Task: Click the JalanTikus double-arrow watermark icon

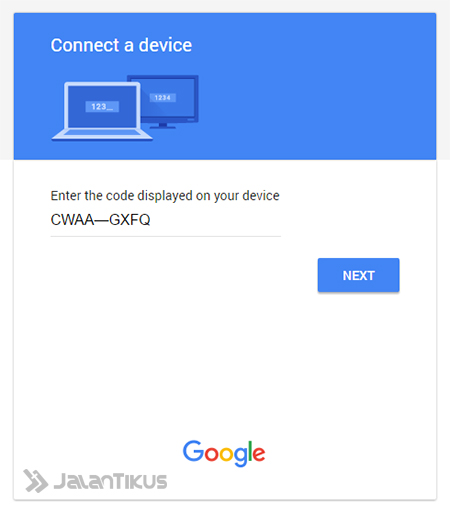Action: tap(35, 481)
